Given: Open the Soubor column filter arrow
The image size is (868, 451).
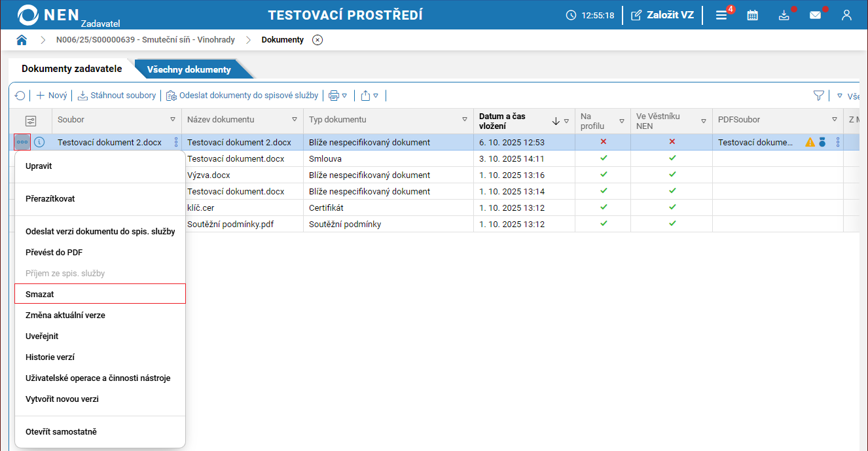Looking at the screenshot, I should (173, 120).
